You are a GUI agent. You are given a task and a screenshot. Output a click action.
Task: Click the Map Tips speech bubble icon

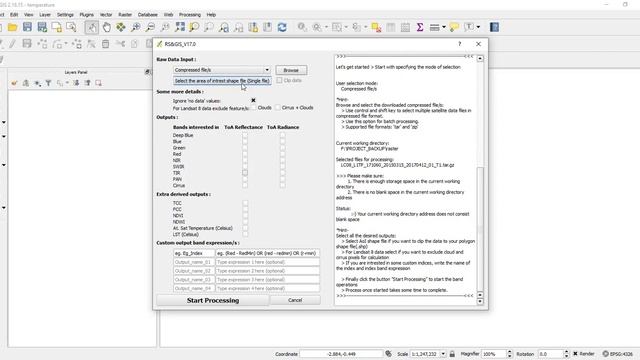[454, 27]
